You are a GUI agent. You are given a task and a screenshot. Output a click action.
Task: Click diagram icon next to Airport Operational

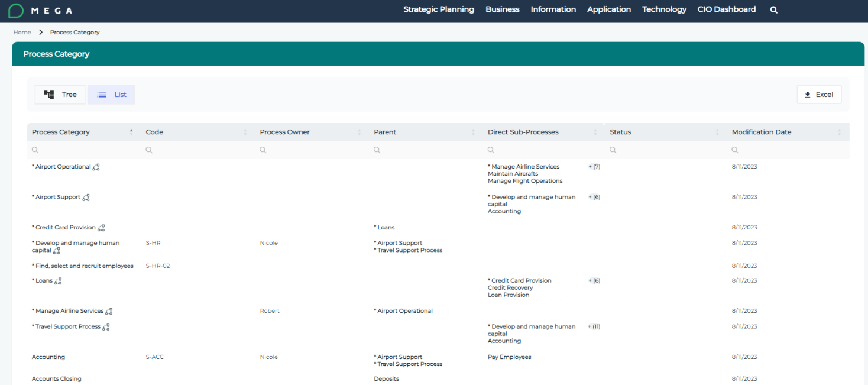(x=96, y=167)
